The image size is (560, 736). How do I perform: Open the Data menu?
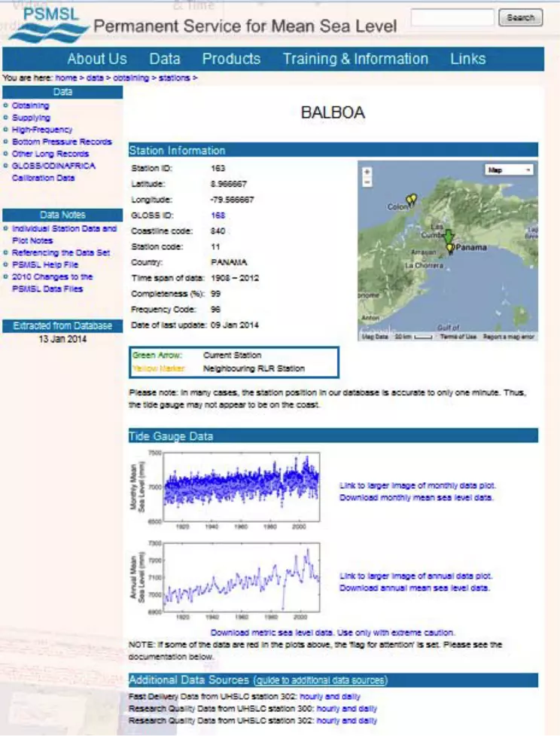tap(165, 59)
